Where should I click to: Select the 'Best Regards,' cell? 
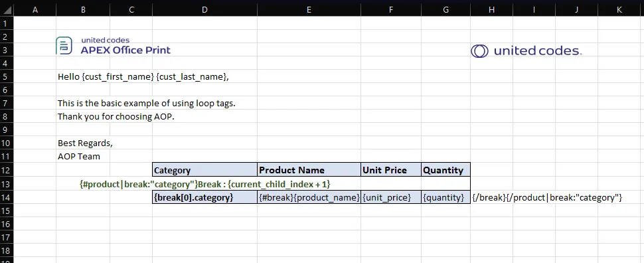(85, 143)
